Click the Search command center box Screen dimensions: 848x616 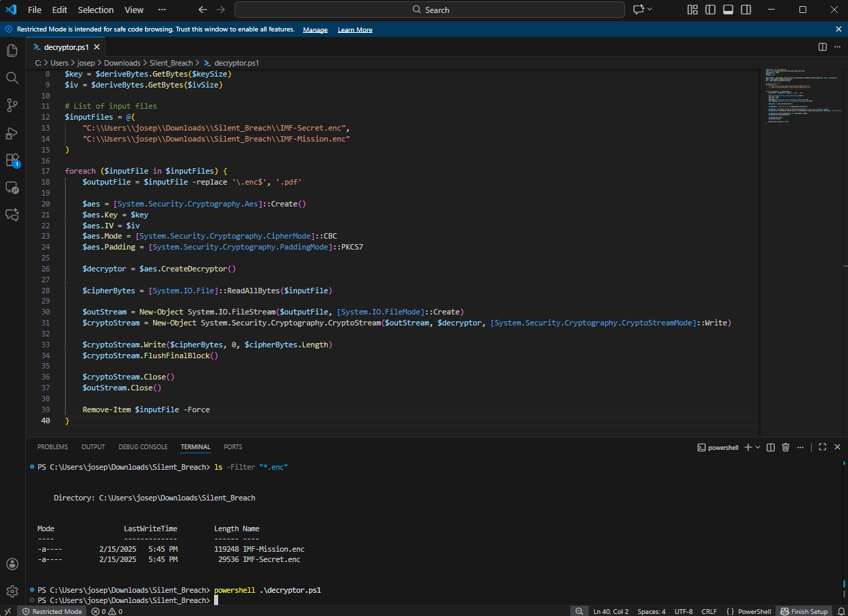tap(429, 10)
